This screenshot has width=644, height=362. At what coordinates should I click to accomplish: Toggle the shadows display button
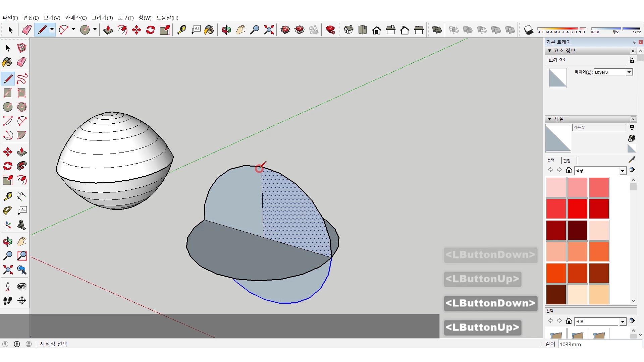(x=528, y=30)
